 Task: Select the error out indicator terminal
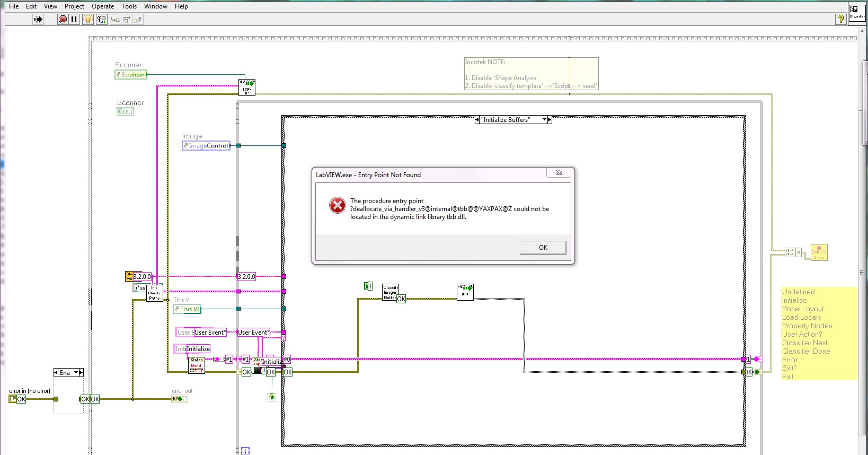point(180,399)
